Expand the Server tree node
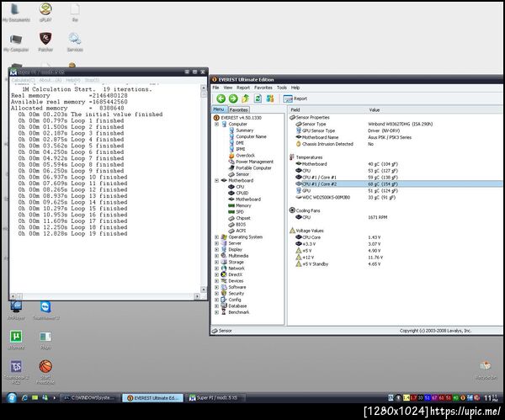The height and width of the screenshot is (420, 505). click(217, 243)
